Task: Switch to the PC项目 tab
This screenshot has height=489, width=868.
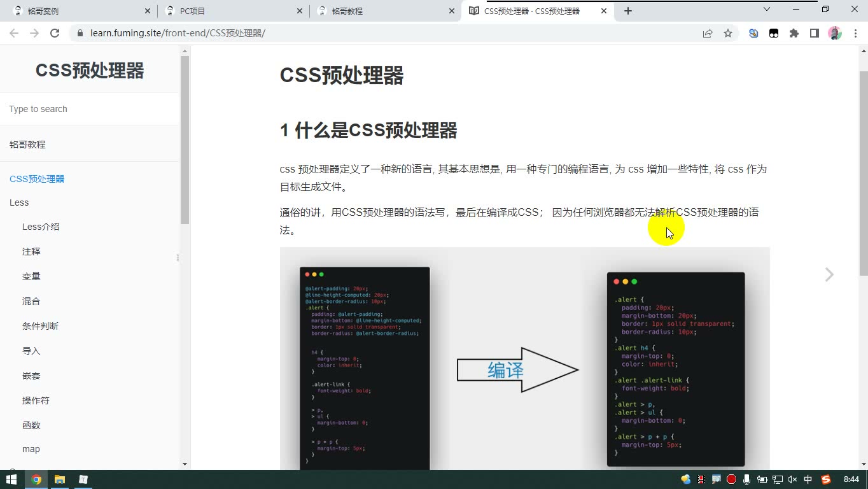Action: 232,11
